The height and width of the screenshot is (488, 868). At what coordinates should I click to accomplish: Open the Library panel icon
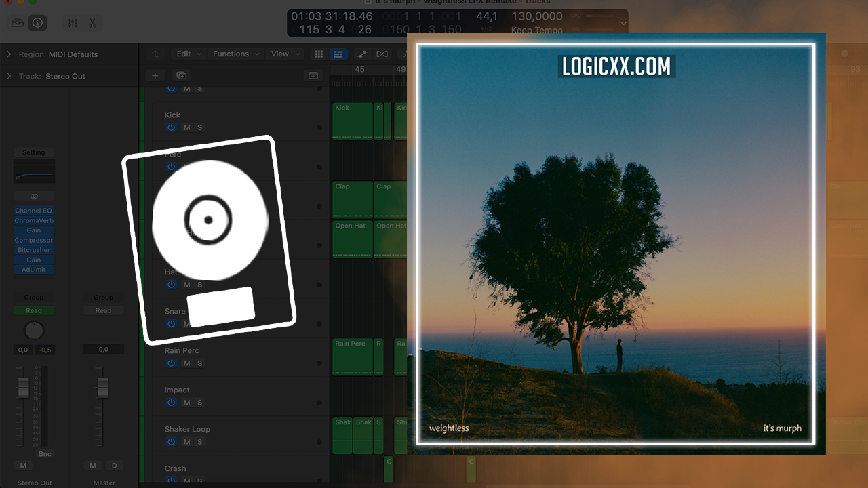click(18, 23)
